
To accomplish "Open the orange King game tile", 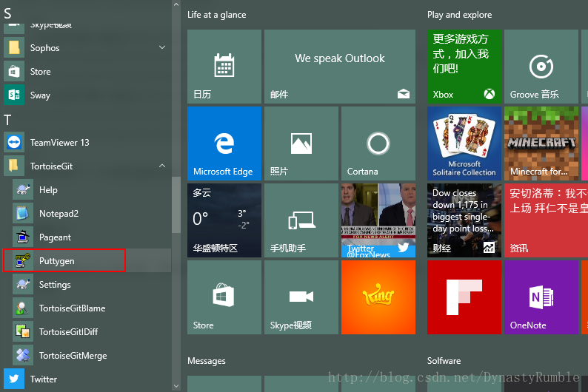I will pyautogui.click(x=378, y=297).
